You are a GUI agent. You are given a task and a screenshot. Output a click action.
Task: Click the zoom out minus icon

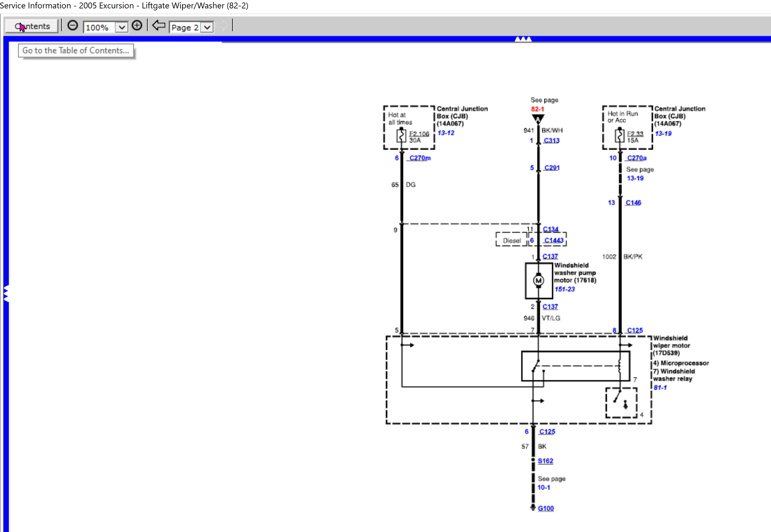[x=73, y=25]
